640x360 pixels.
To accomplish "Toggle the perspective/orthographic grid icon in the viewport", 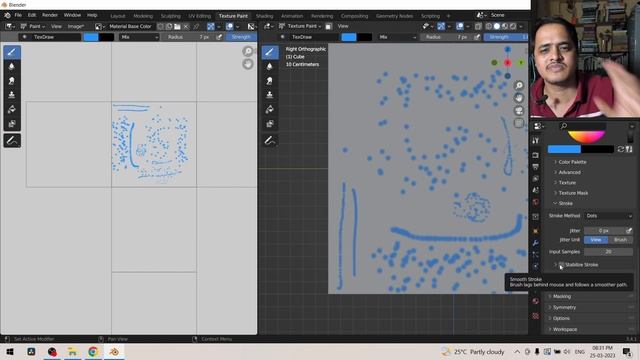I will pyautogui.click(x=519, y=123).
